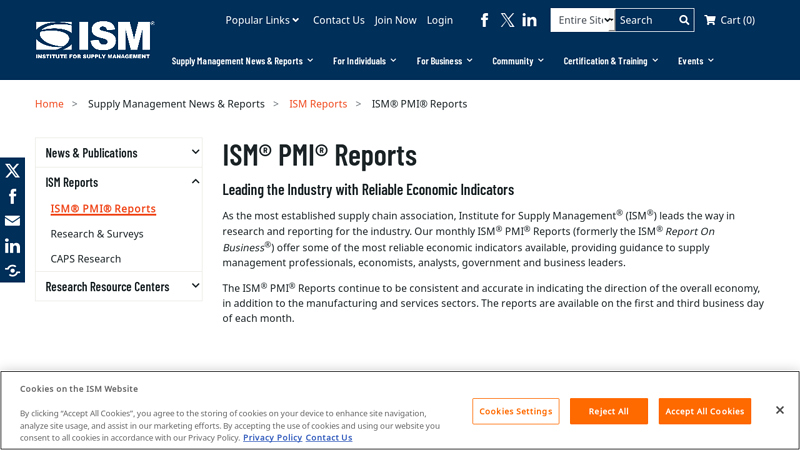800x450 pixels.
Task: Click the Search input field
Action: (x=646, y=20)
